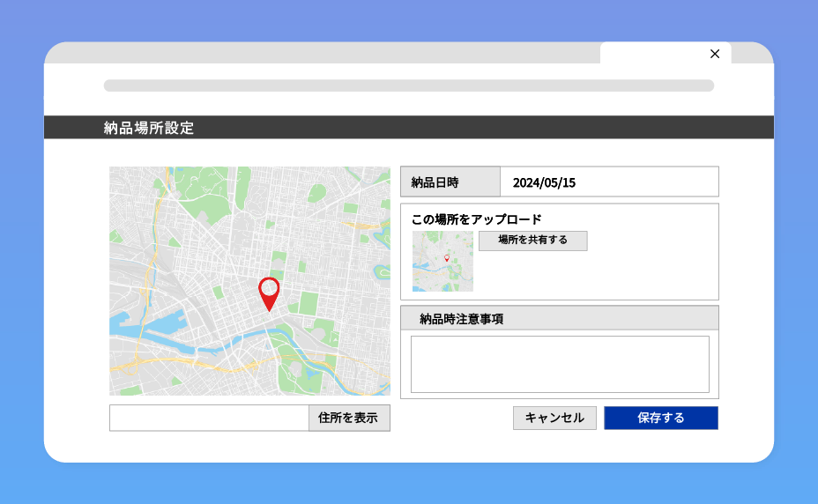This screenshot has width=818, height=504.
Task: Click the green park right of the pin
Action: [x=308, y=302]
